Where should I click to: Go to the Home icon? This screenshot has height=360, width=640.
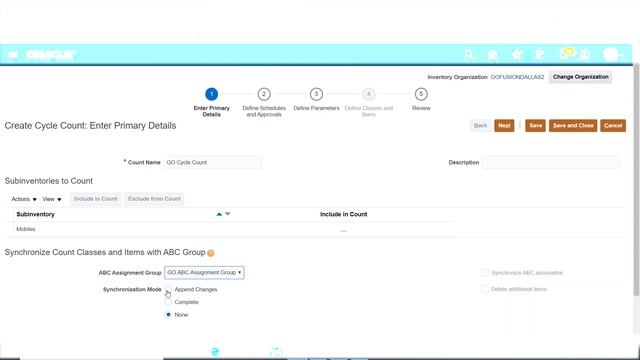point(493,55)
